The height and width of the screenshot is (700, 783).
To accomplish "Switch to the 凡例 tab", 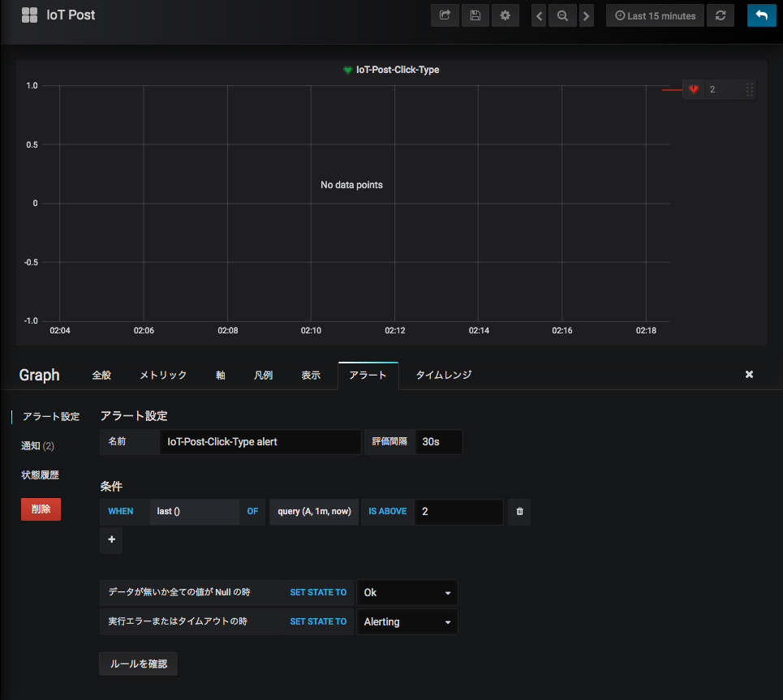I will (263, 375).
